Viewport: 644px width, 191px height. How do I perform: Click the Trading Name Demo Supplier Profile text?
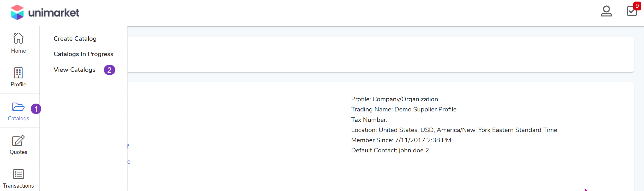(x=404, y=109)
